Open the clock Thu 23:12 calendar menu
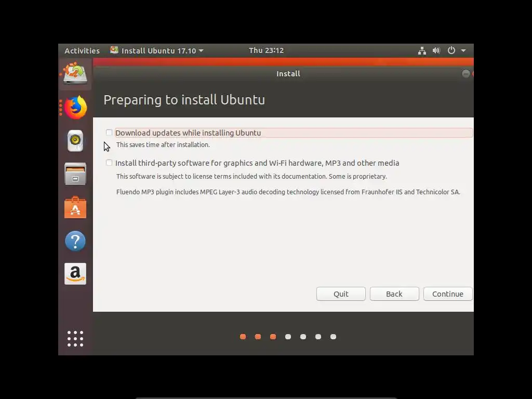532x399 pixels. 266,50
